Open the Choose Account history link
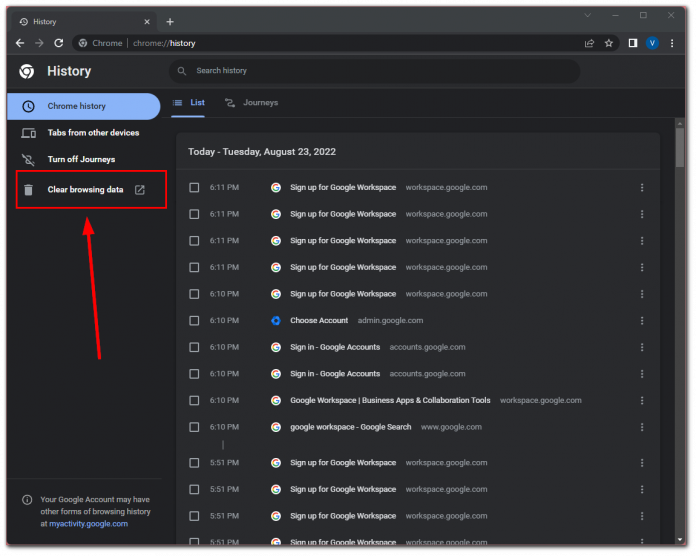This screenshot has height=556, width=696. [x=319, y=320]
